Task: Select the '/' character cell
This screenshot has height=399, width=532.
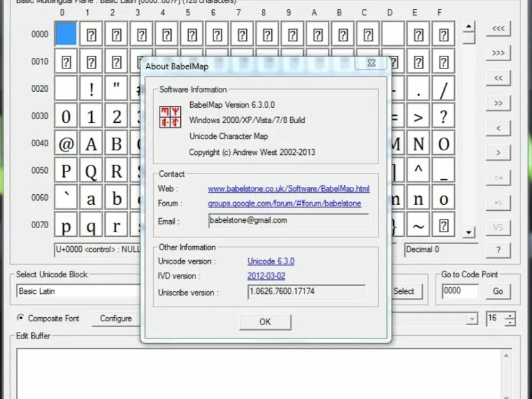Action: pos(443,88)
